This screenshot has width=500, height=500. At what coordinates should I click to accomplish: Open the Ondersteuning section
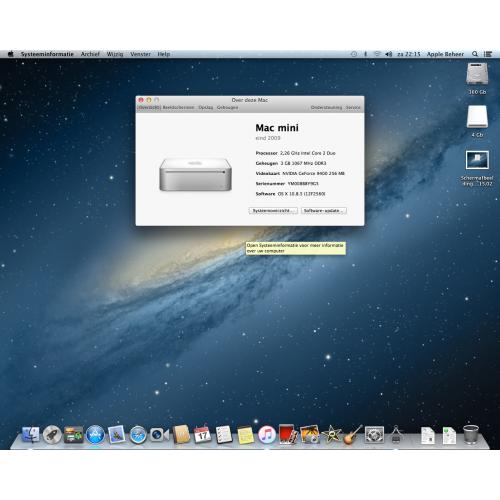point(326,107)
